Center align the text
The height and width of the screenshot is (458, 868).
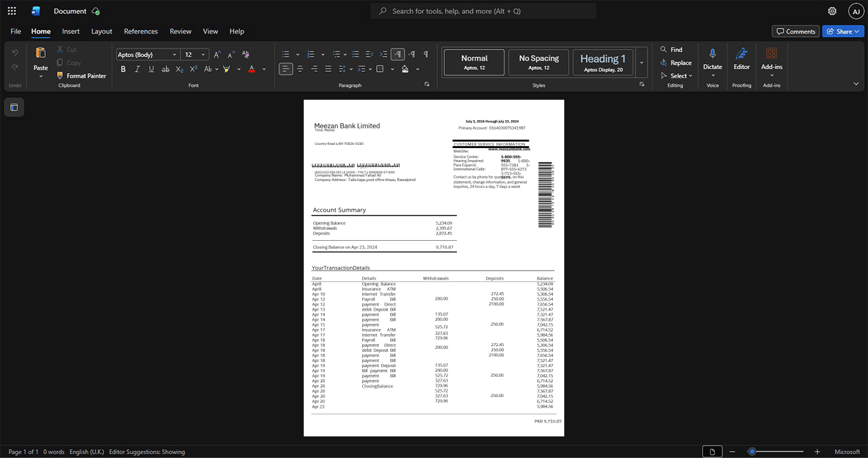[300, 69]
